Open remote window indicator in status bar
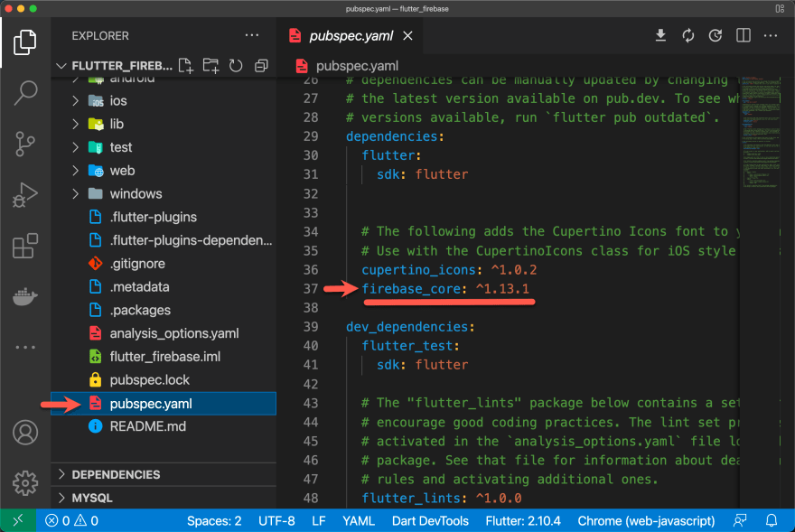795x532 pixels. pos(18,520)
